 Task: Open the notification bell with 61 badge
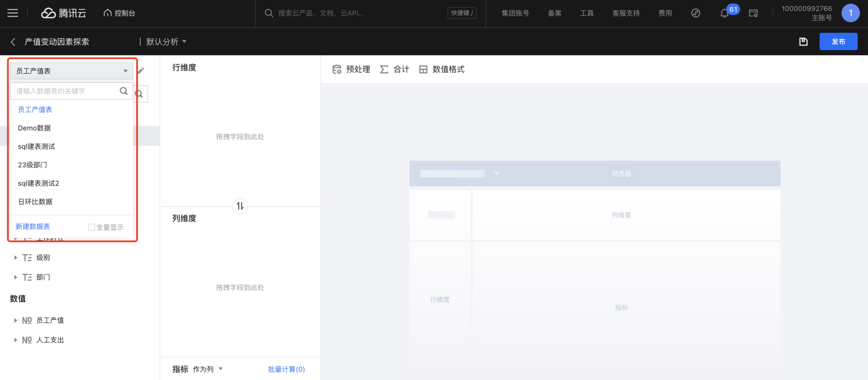[x=725, y=14]
